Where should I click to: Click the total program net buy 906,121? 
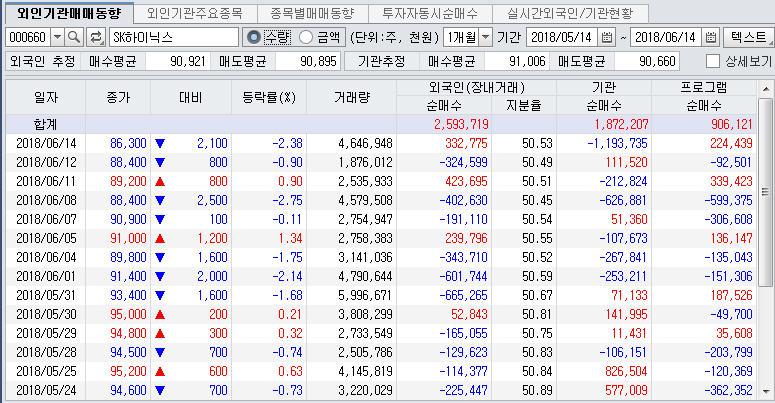tap(732, 124)
